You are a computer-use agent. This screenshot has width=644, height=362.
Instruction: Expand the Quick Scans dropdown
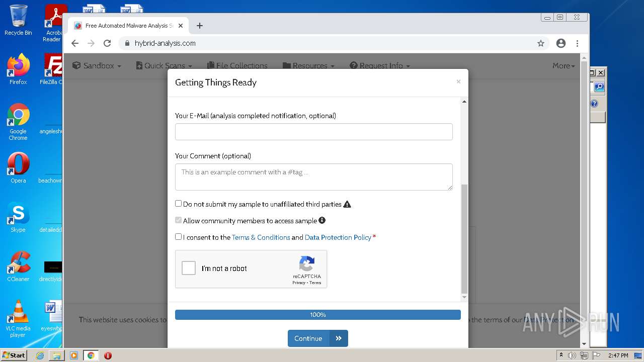pos(164,65)
